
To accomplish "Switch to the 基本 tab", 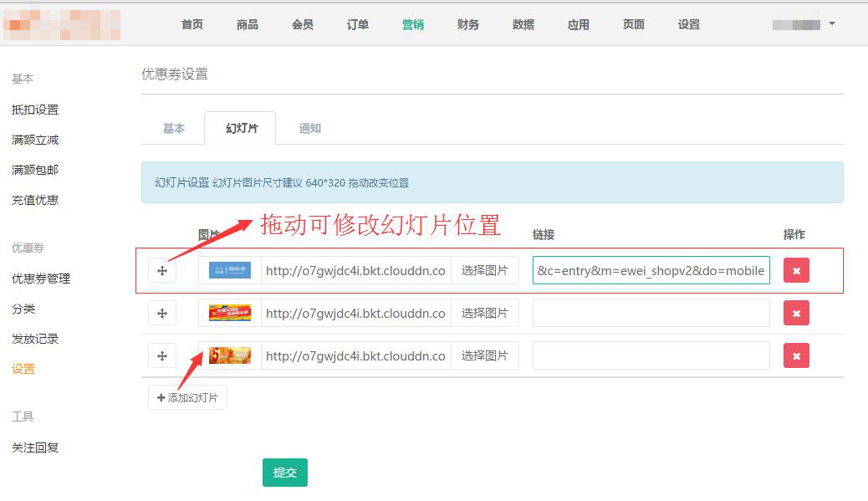I will (x=173, y=128).
